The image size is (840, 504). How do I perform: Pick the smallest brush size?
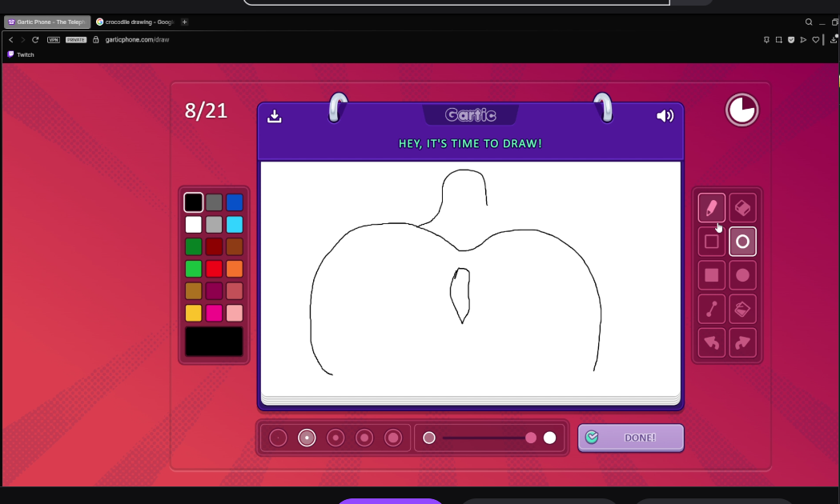(278, 438)
